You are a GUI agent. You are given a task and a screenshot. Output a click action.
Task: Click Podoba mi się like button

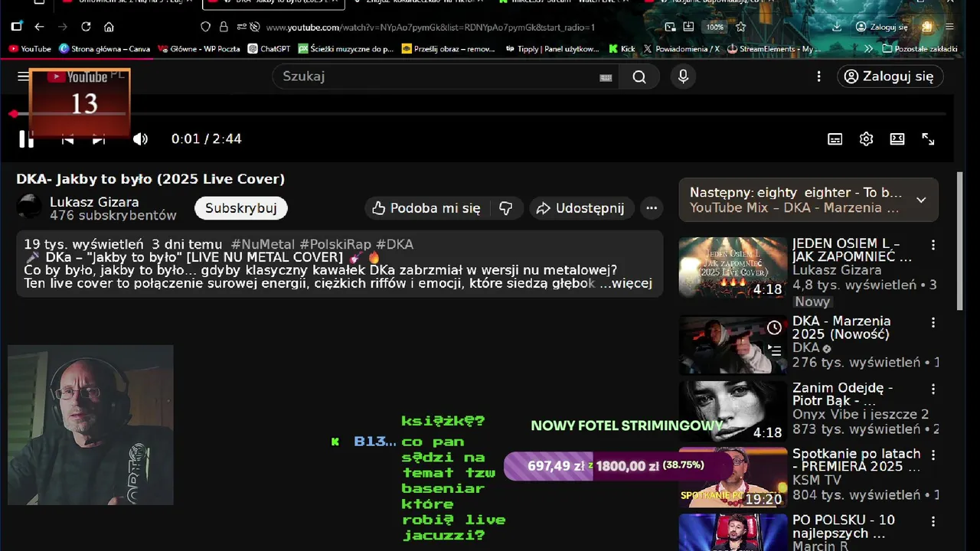[x=426, y=208]
